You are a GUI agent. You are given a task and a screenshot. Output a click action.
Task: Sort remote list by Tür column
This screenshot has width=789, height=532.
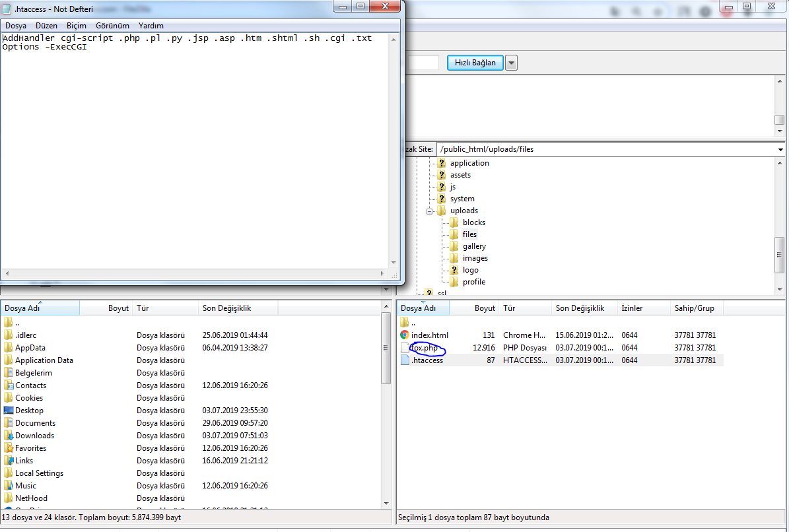coord(525,308)
